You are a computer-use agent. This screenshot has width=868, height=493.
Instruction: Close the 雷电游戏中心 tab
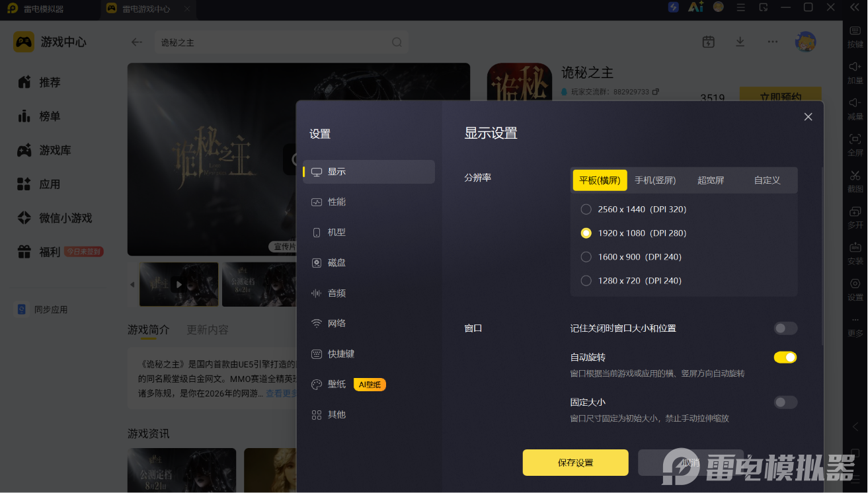pos(187,9)
